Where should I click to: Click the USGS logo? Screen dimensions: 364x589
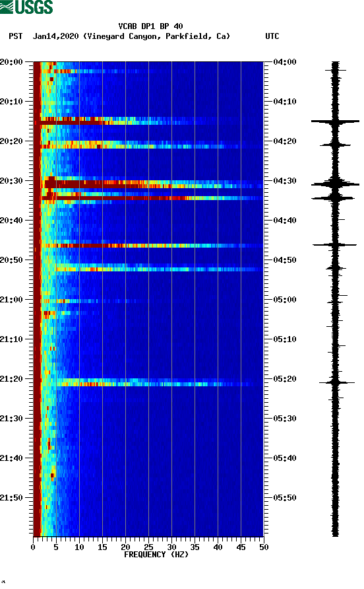(x=26, y=7)
